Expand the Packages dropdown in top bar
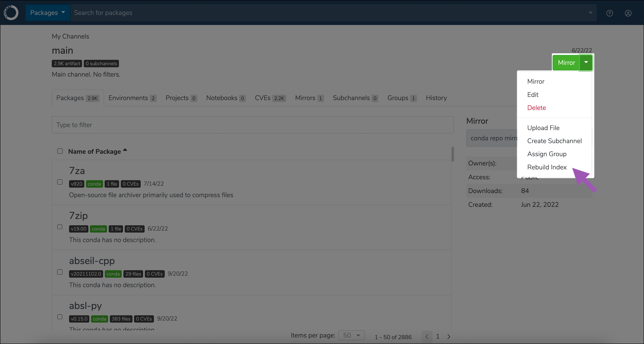The image size is (644, 344). (47, 12)
